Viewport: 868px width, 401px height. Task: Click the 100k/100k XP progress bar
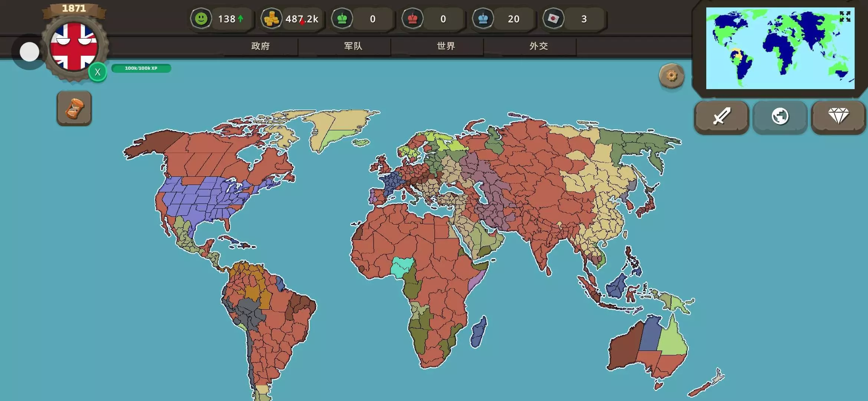(x=141, y=68)
